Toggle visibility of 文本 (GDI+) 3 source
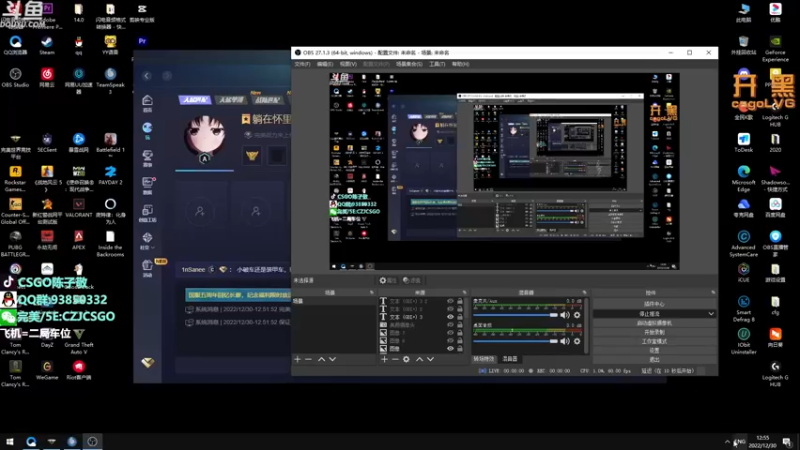Viewport: 800px width, 450px height. pyautogui.click(x=450, y=317)
